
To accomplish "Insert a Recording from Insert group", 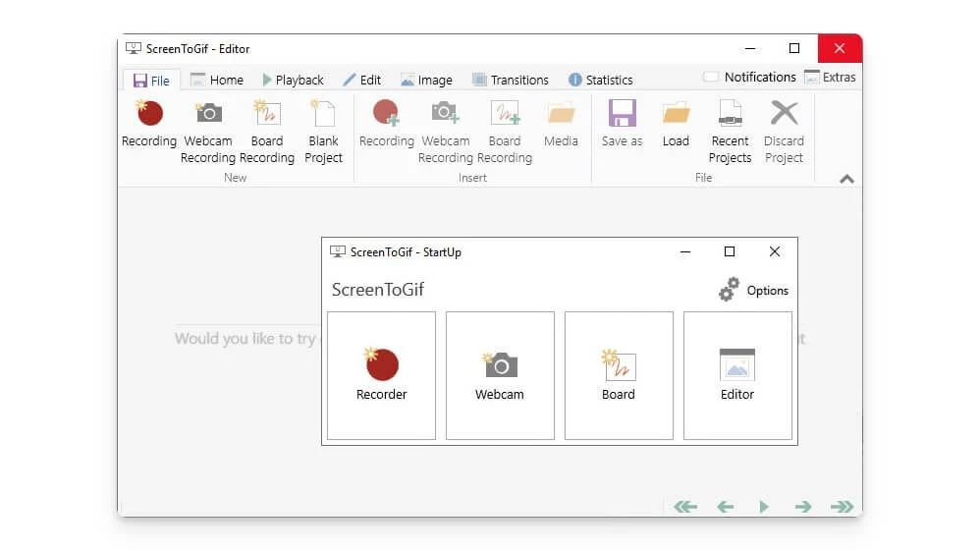I will [x=386, y=124].
